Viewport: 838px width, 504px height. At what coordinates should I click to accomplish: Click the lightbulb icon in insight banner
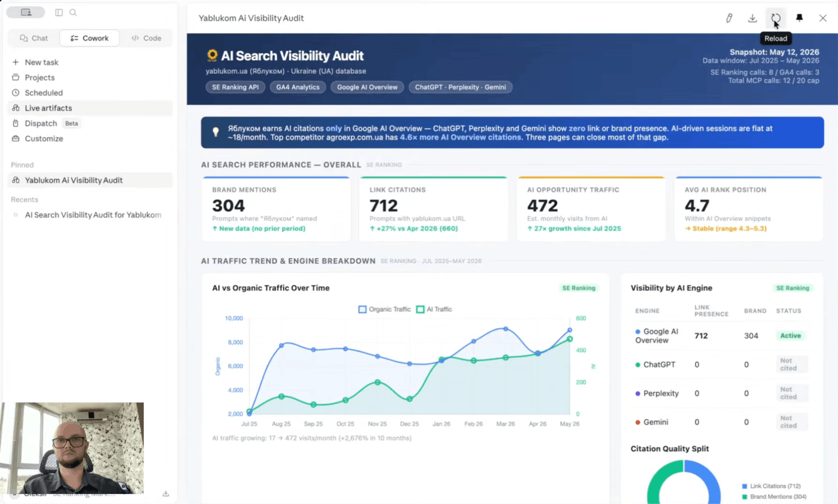216,132
